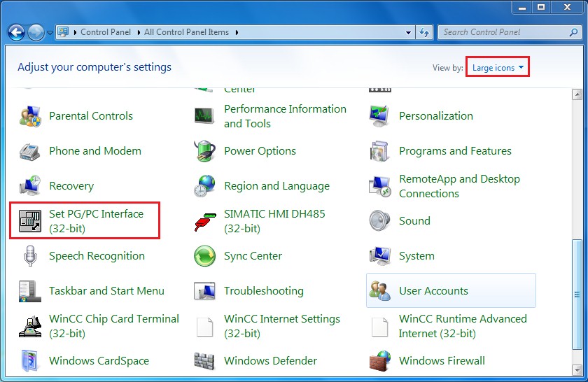
Task: Open the Speech Recognition link
Action: click(x=97, y=255)
